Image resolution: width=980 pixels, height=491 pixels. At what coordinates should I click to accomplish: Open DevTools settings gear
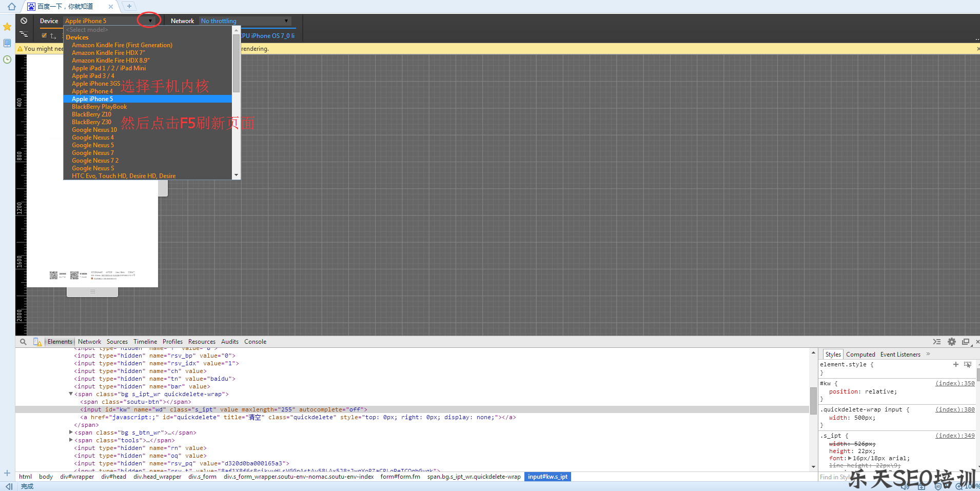pos(952,342)
